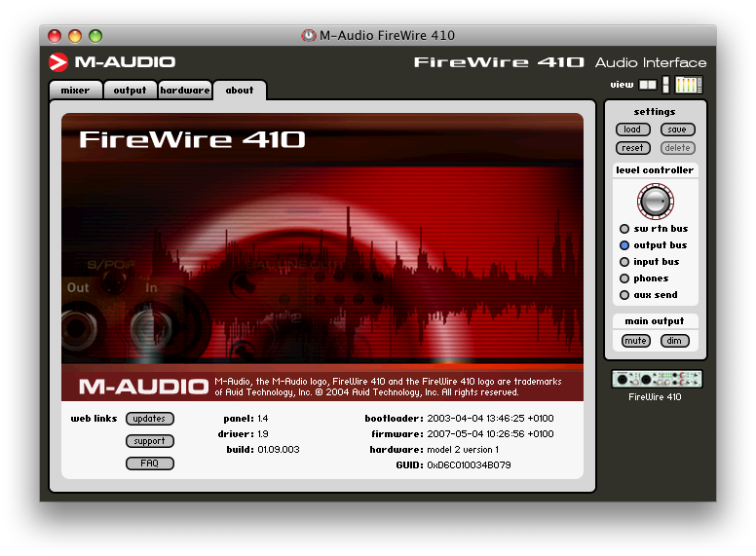Screen dimensions: 756x556
Task: Close the window with red button
Action: point(55,36)
